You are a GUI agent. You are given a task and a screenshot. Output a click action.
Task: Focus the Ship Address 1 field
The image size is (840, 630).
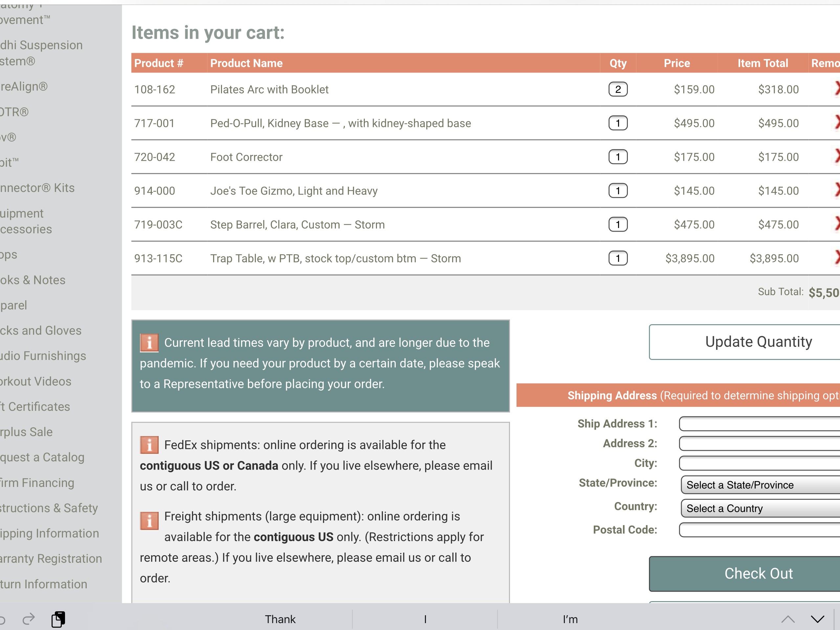[x=760, y=424]
